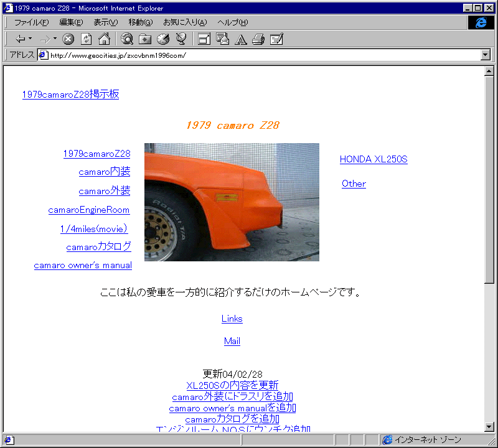This screenshot has width=498, height=448.
Task: Open the お気に入り(A) menu
Action: point(185,22)
